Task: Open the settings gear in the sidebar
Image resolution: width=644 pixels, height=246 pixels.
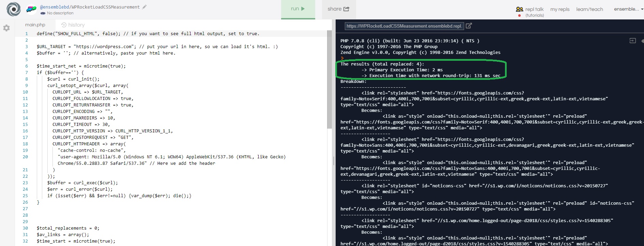Action: click(x=6, y=28)
